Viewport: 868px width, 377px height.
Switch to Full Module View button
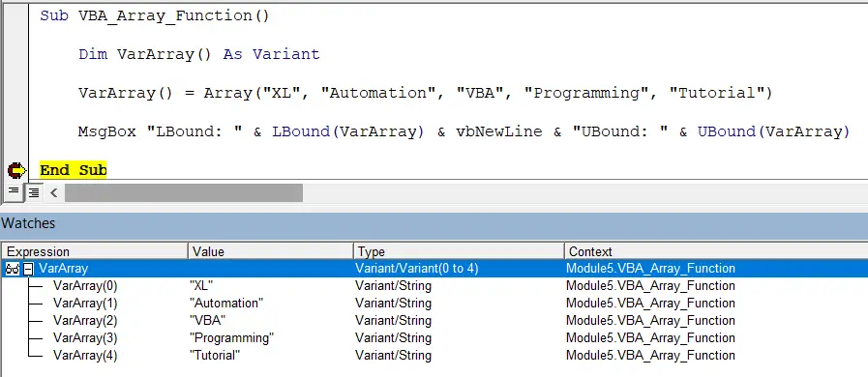click(x=34, y=192)
